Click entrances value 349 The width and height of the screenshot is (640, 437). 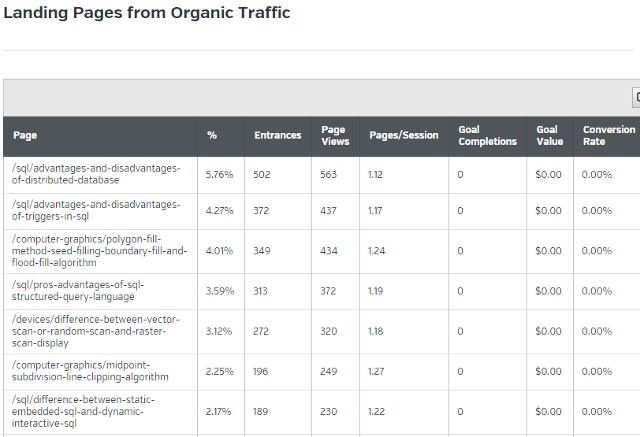coord(262,251)
